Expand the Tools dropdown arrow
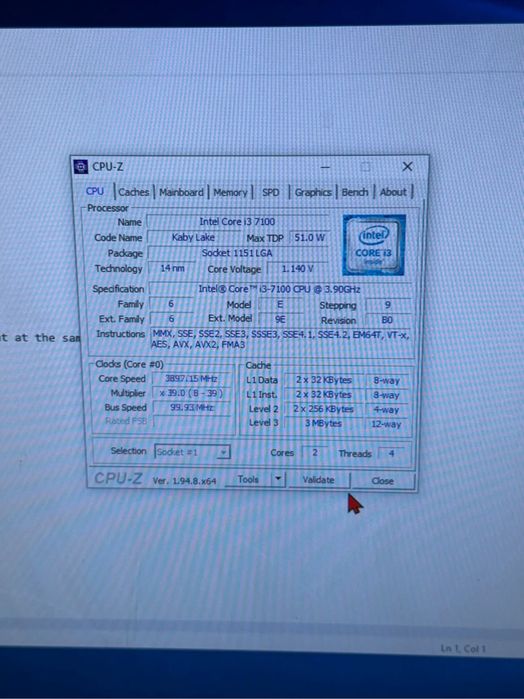Screen dimensions: 524x699 coord(278,479)
